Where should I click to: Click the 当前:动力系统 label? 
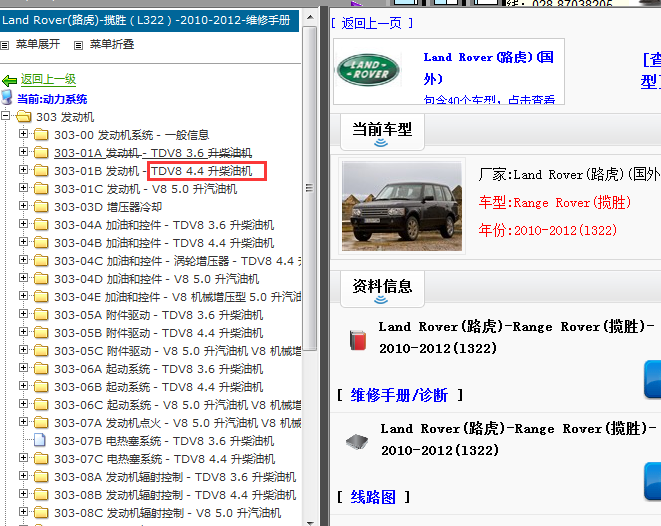click(52, 99)
